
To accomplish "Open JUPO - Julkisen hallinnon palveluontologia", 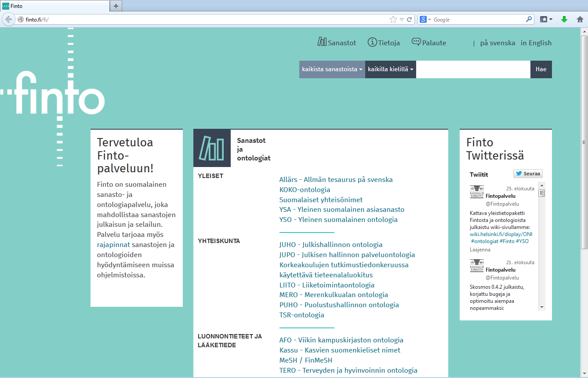I will tap(347, 254).
